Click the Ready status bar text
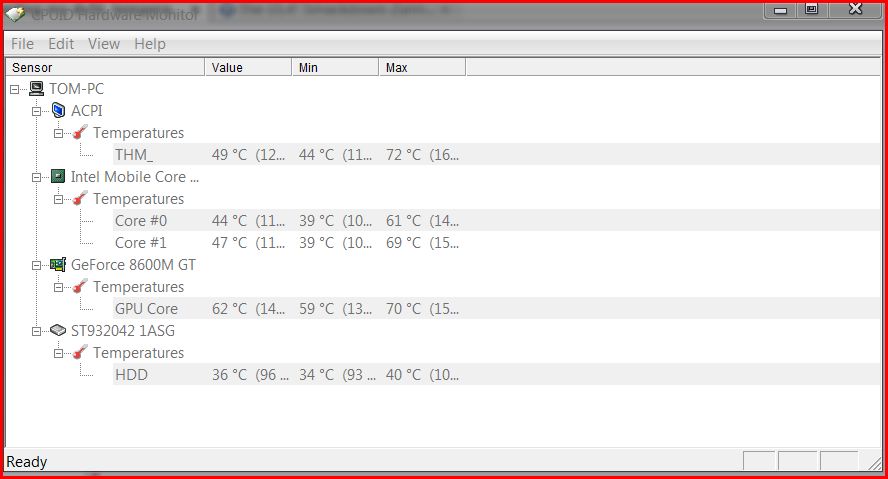The height and width of the screenshot is (479, 888). pos(27,461)
